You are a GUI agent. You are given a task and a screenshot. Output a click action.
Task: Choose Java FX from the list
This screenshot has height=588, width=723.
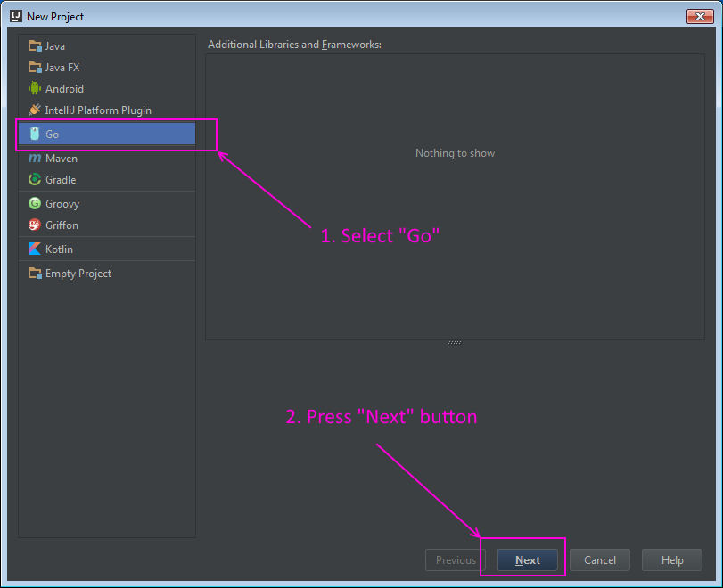(x=106, y=68)
